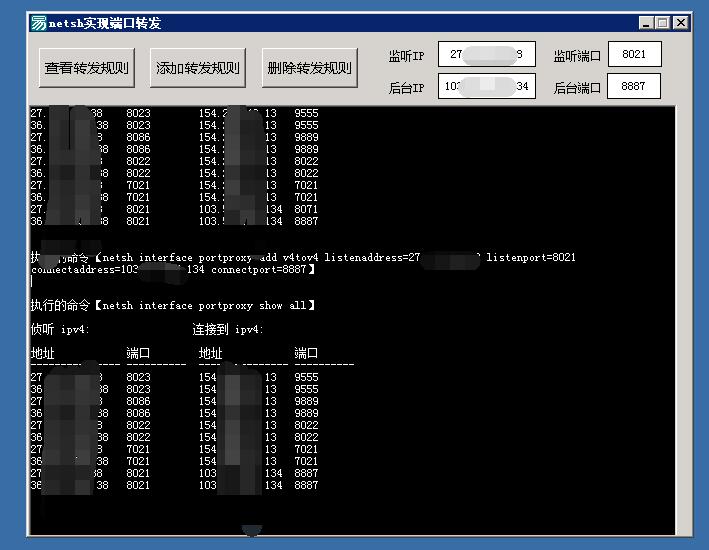Click the 'netsh interface portproxy show all' command text
Screen dimensions: 709x550
(205, 306)
